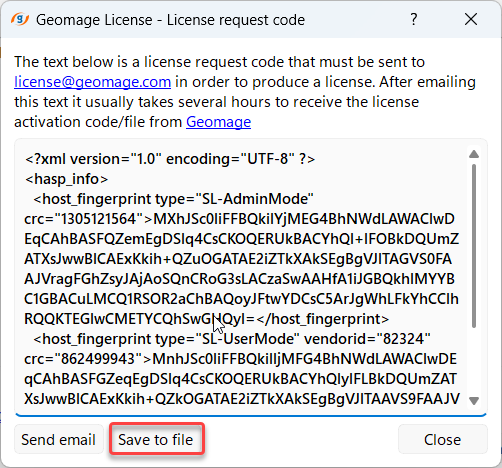The image size is (502, 468).
Task: Click the vertical scrollbar thumb
Action: tap(474, 246)
